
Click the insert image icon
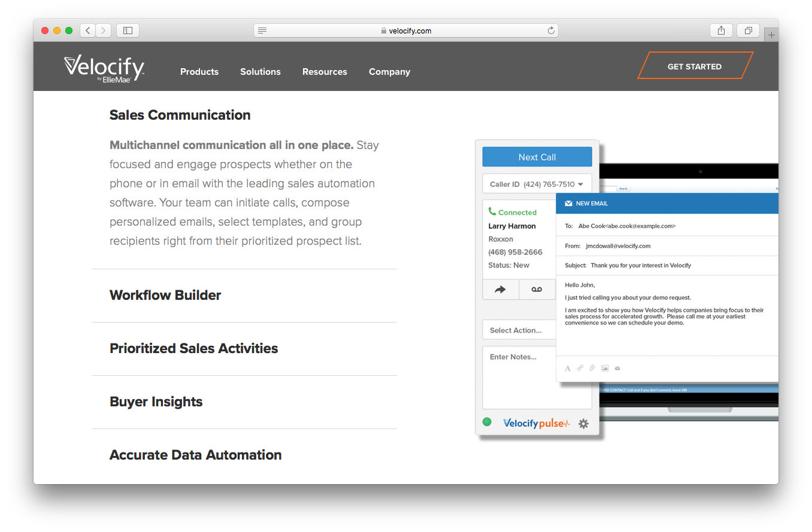coord(605,368)
